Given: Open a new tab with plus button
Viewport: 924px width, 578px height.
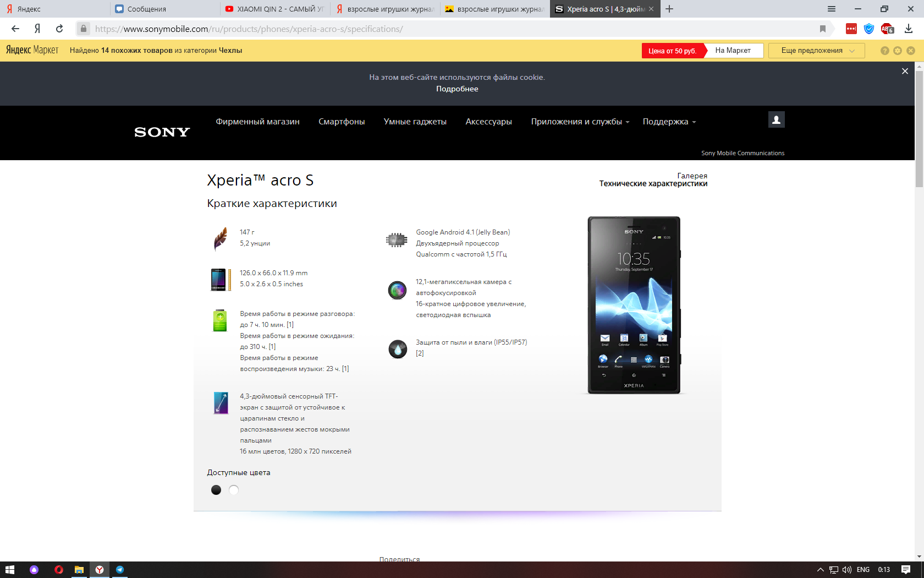Looking at the screenshot, I should (669, 9).
